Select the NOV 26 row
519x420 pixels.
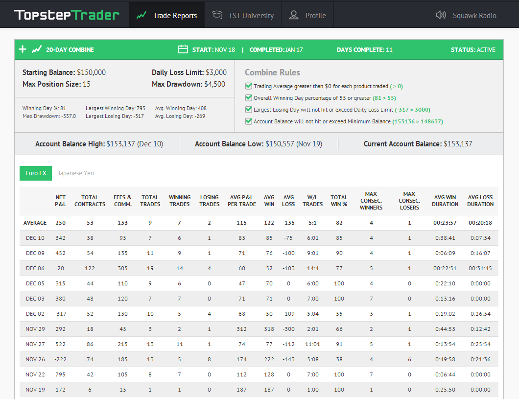coord(259,359)
